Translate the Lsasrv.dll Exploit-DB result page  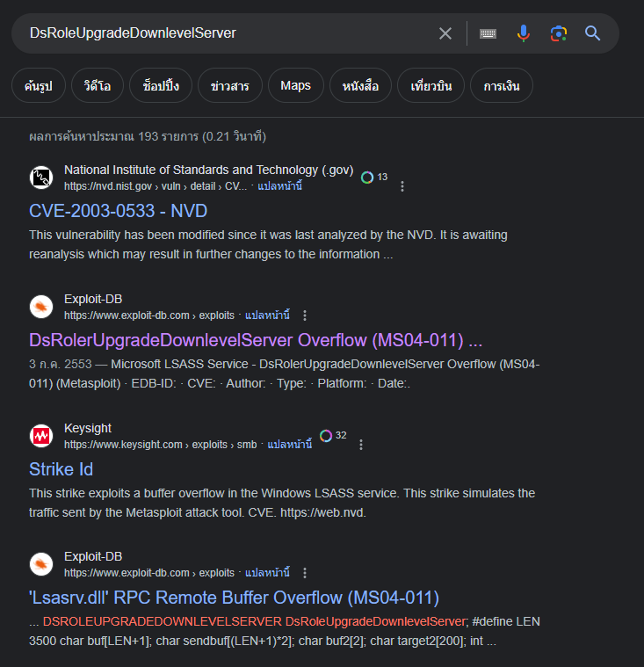pyautogui.click(x=267, y=573)
